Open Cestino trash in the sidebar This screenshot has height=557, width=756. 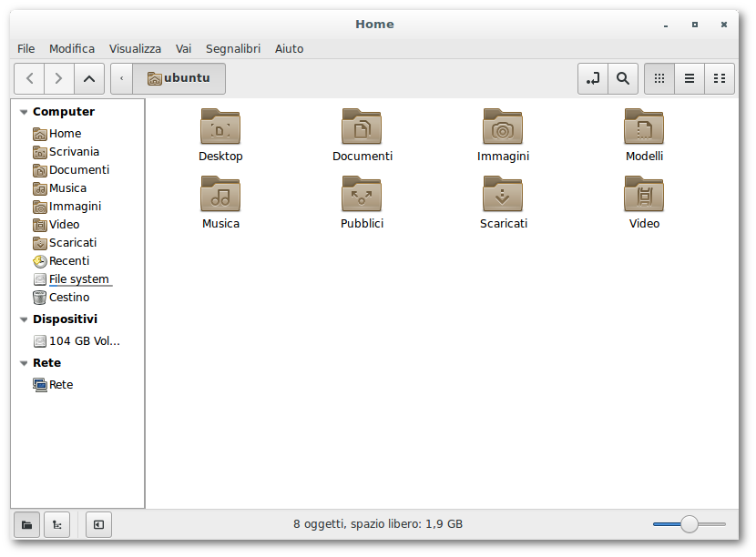click(x=68, y=298)
